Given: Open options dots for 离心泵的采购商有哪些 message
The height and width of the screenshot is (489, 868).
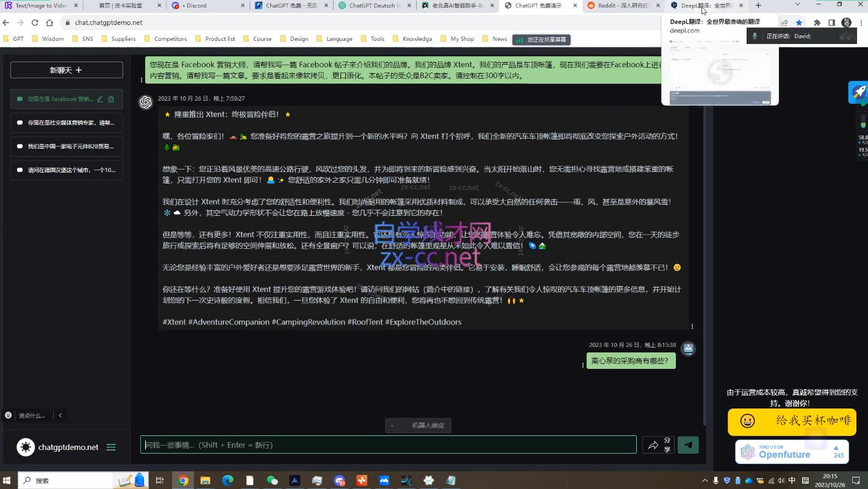Looking at the screenshot, I should [583, 365].
